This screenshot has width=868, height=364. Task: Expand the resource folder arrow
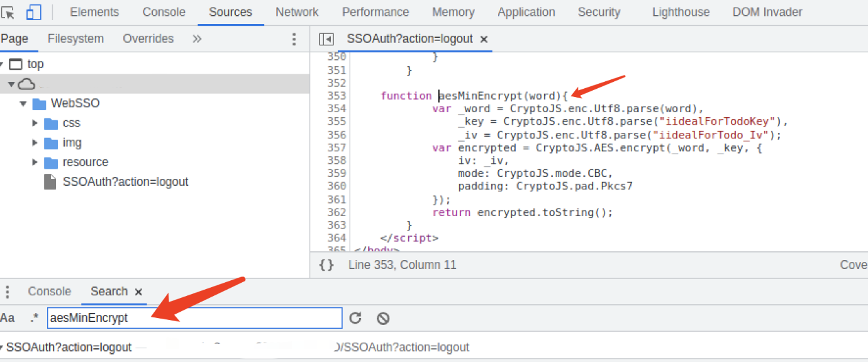pyautogui.click(x=35, y=162)
